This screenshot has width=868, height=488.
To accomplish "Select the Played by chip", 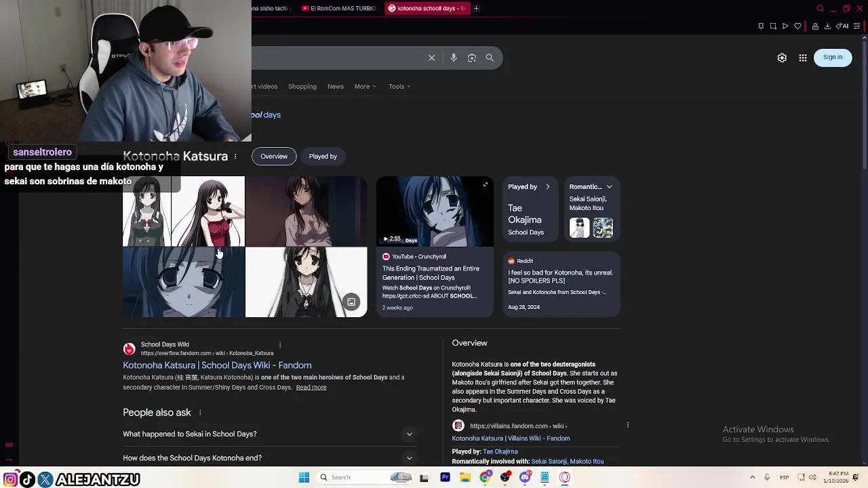I will (x=323, y=157).
